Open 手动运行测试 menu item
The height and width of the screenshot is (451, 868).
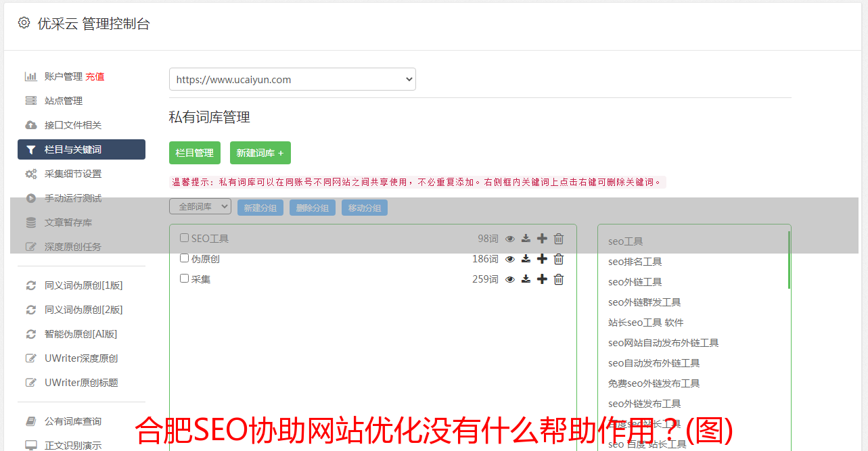[x=73, y=198]
